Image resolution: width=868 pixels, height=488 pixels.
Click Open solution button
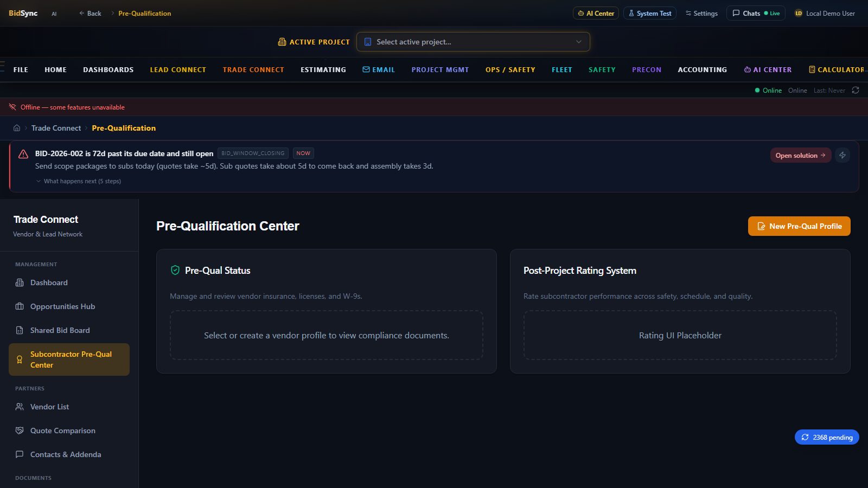point(800,155)
